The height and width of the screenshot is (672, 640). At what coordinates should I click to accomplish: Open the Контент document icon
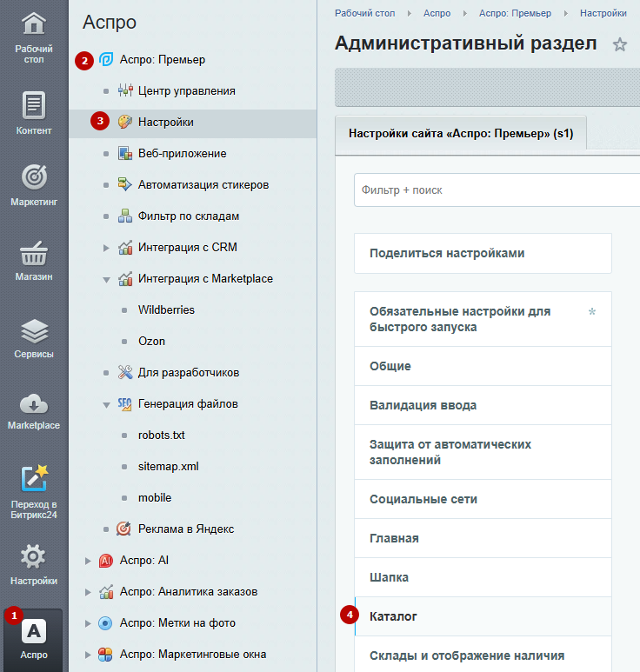click(34, 105)
